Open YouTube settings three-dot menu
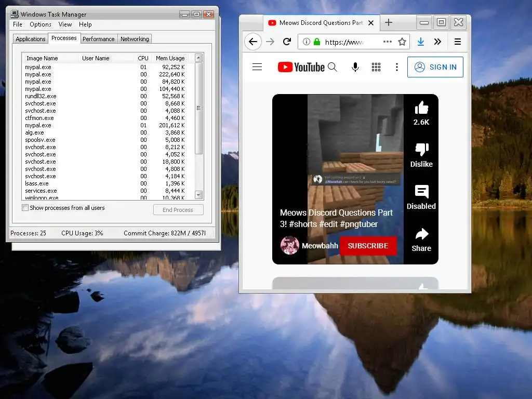 [x=396, y=67]
